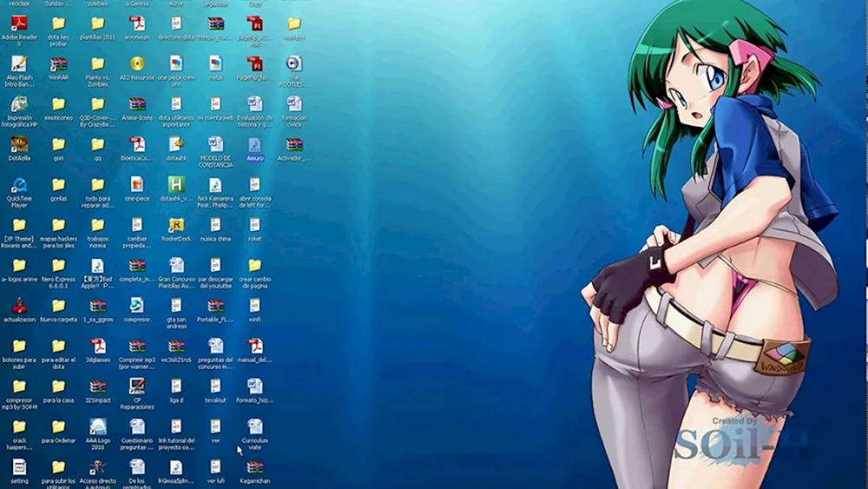This screenshot has height=489, width=868.
Task: Select the ver lufi text file
Action: tap(216, 467)
